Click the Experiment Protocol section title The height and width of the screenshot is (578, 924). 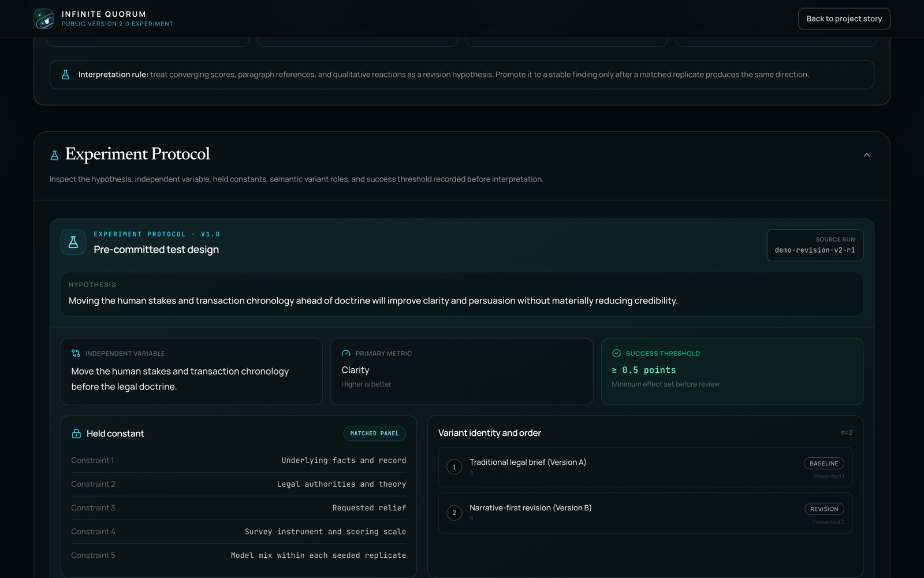[x=137, y=154]
